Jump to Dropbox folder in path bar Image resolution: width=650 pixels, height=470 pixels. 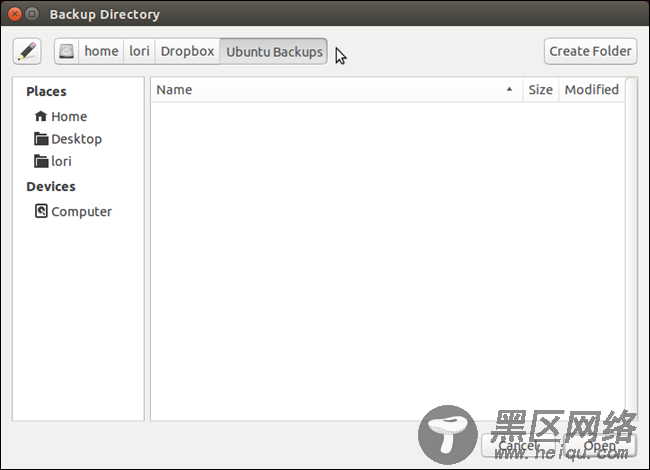pos(187,51)
